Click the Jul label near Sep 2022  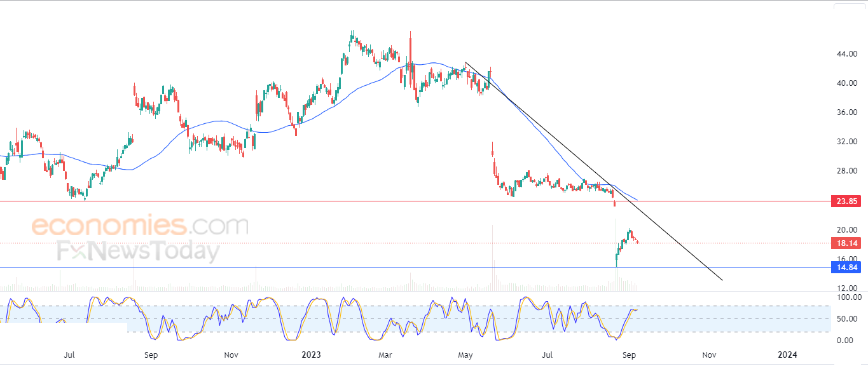click(x=70, y=355)
